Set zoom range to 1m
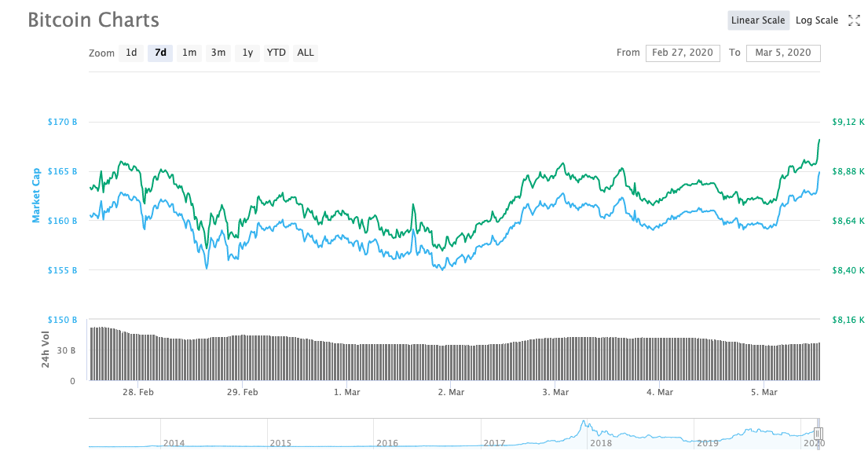The image size is (868, 458). (x=189, y=53)
